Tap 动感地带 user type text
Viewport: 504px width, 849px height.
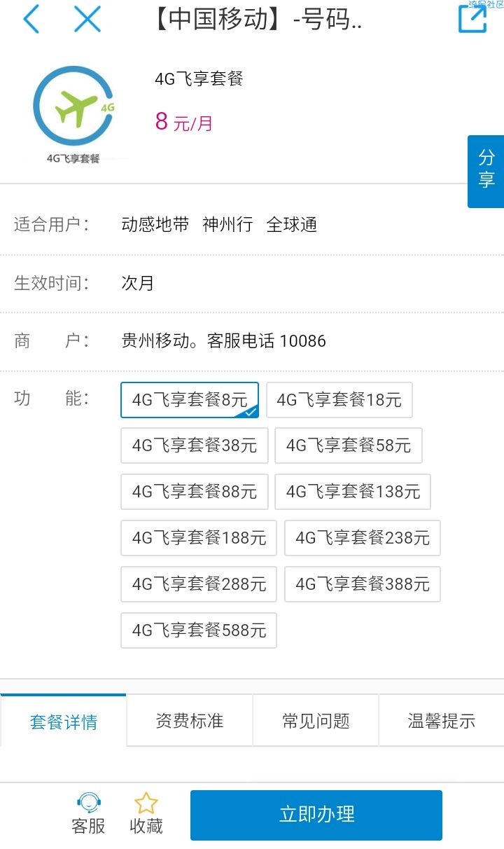[155, 225]
